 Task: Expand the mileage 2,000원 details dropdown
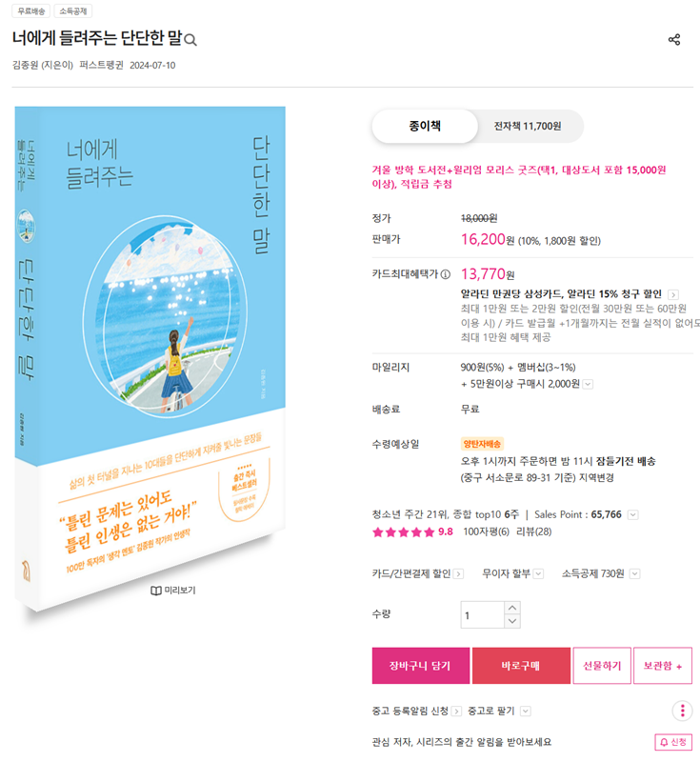[x=588, y=385]
